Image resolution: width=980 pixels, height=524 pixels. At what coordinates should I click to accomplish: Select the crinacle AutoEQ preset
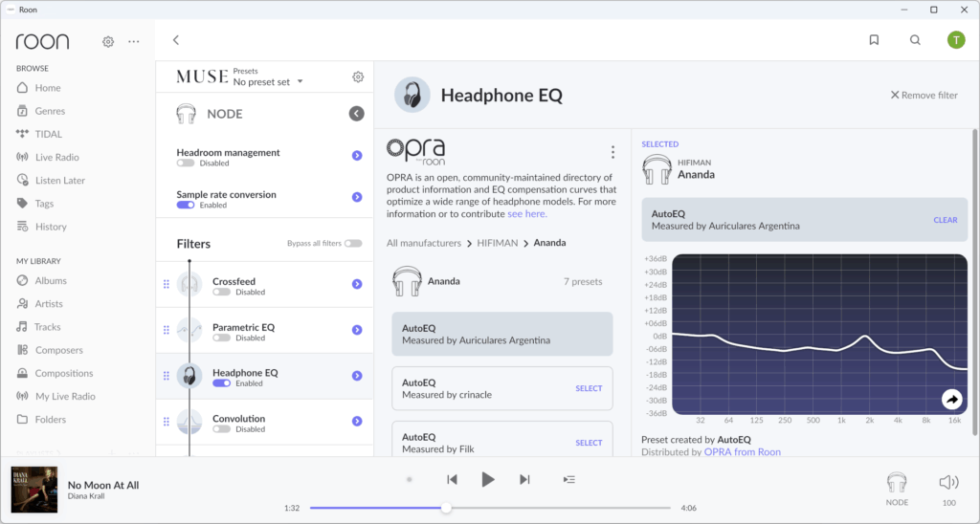[589, 388]
